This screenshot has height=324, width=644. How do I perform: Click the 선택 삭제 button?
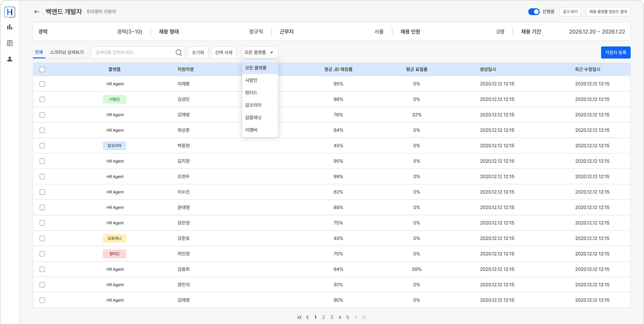point(224,53)
